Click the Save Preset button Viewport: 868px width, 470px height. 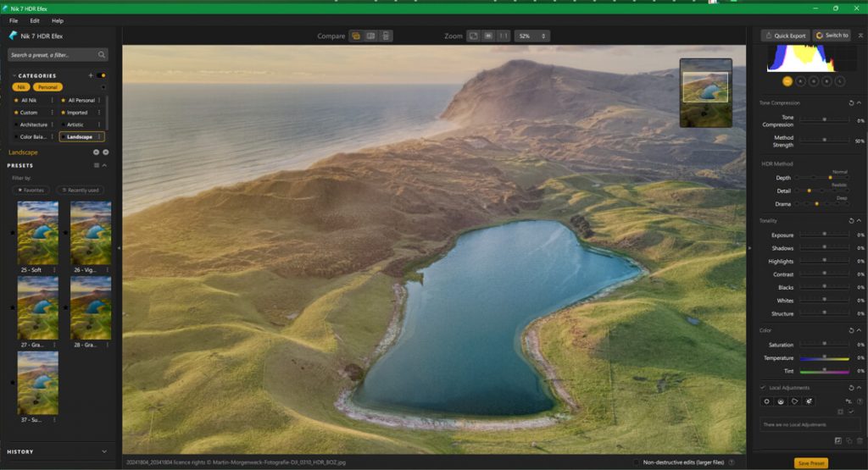(x=811, y=463)
